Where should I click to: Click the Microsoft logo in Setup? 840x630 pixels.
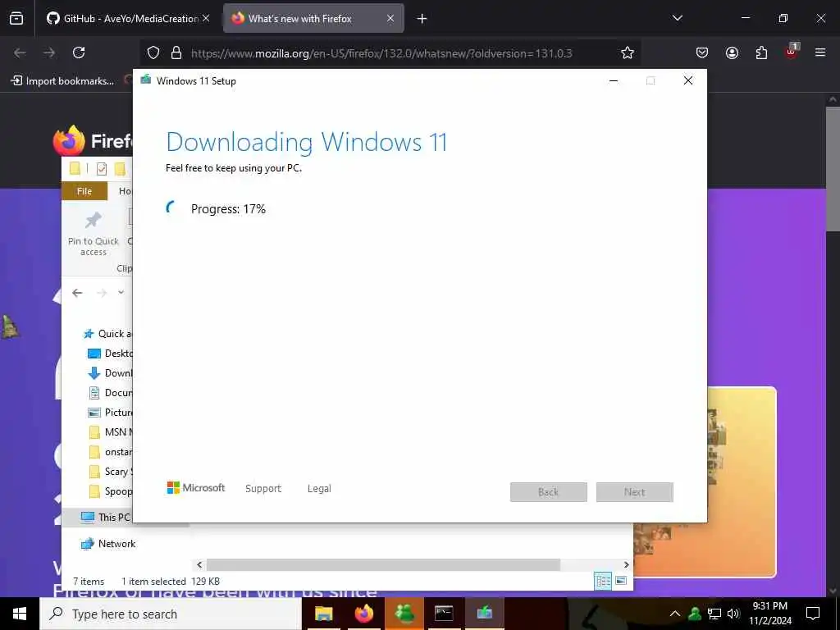point(196,487)
